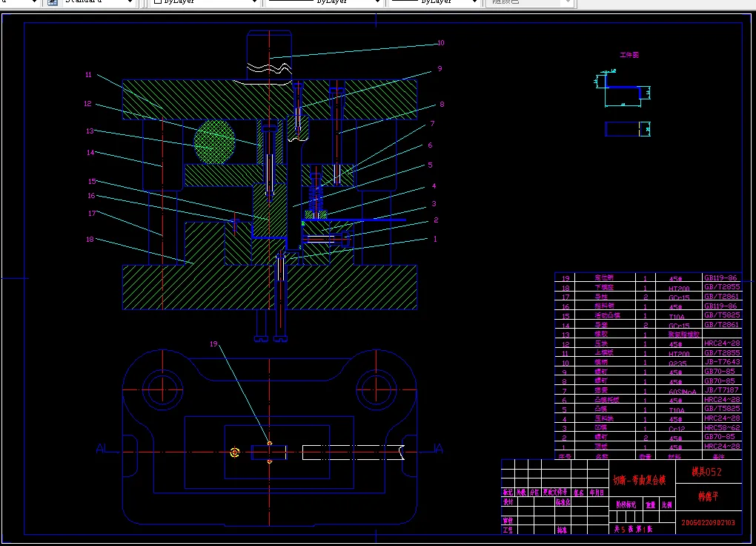Click JB/T7187 in parts row 7
The image size is (756, 546).
[x=721, y=390]
